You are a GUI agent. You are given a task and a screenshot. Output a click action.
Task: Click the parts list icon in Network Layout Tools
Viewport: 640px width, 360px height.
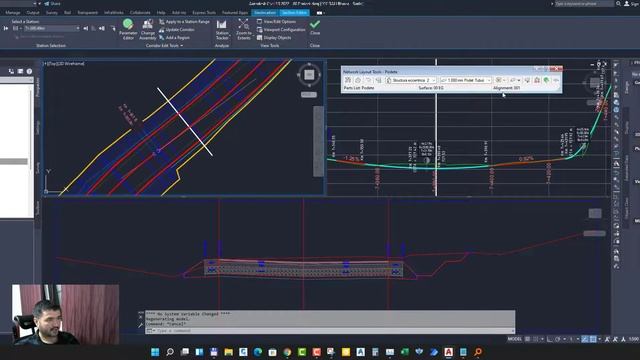click(x=378, y=80)
